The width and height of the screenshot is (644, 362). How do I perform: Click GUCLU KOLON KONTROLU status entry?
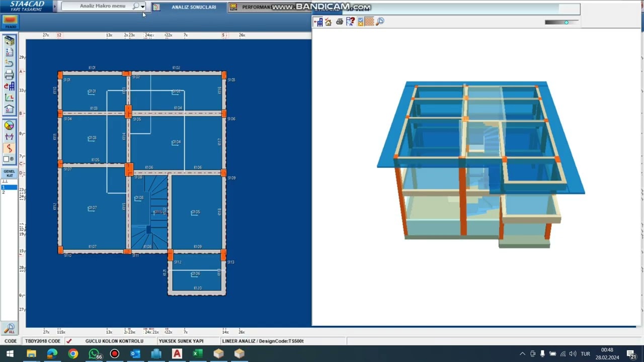pos(114,341)
